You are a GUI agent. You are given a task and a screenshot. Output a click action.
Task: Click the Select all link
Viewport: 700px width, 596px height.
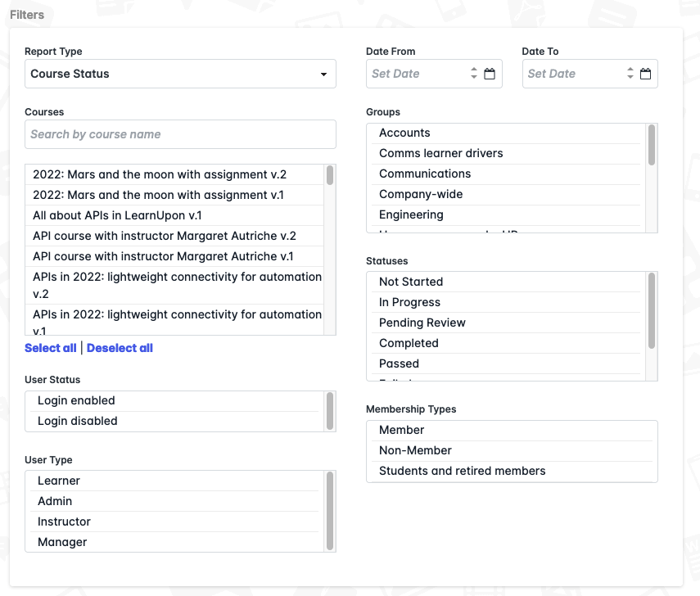[50, 348]
